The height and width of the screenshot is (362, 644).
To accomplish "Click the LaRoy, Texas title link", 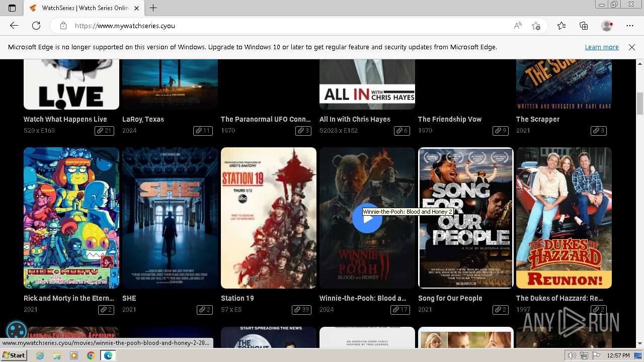I will coord(143,119).
